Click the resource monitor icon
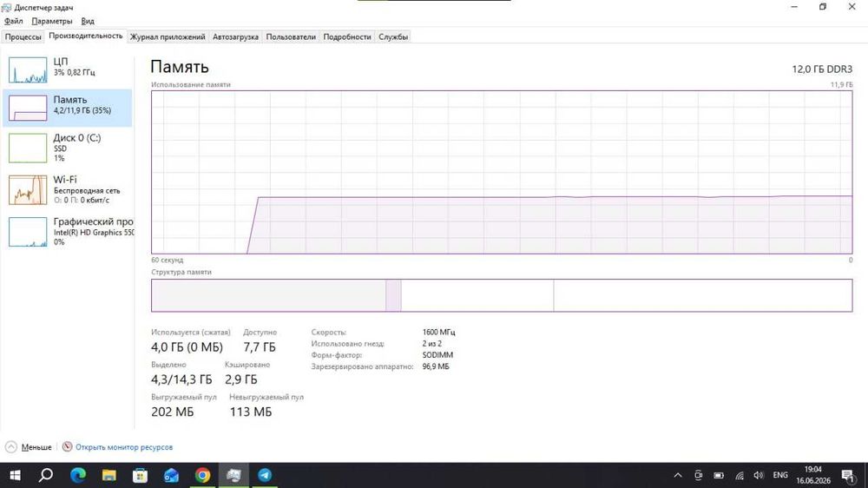868x488 pixels. 67,446
